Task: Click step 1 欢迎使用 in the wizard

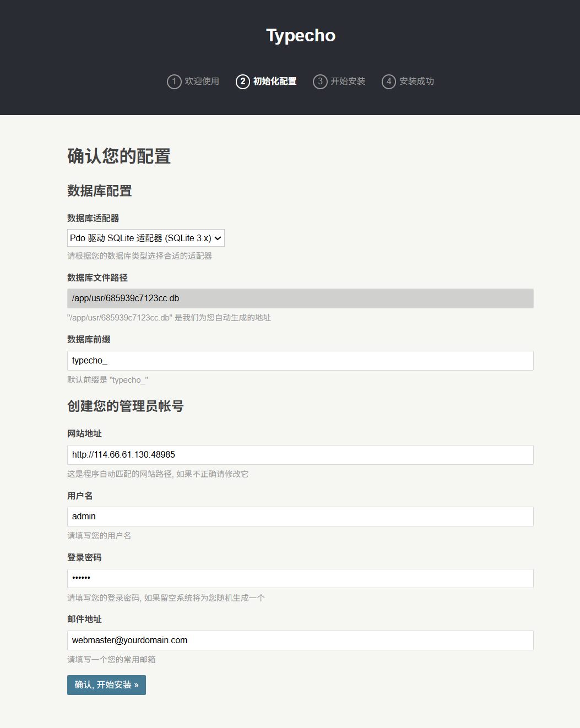Action: click(193, 82)
